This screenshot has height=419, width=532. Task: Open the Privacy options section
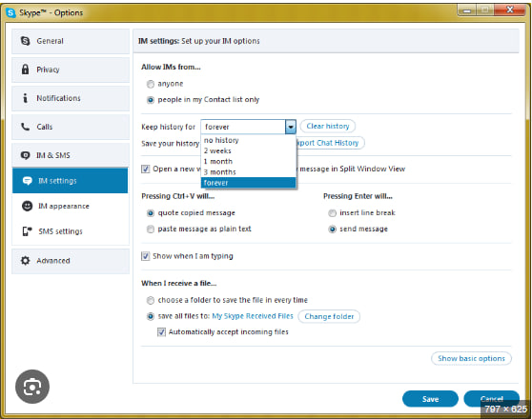tap(71, 70)
